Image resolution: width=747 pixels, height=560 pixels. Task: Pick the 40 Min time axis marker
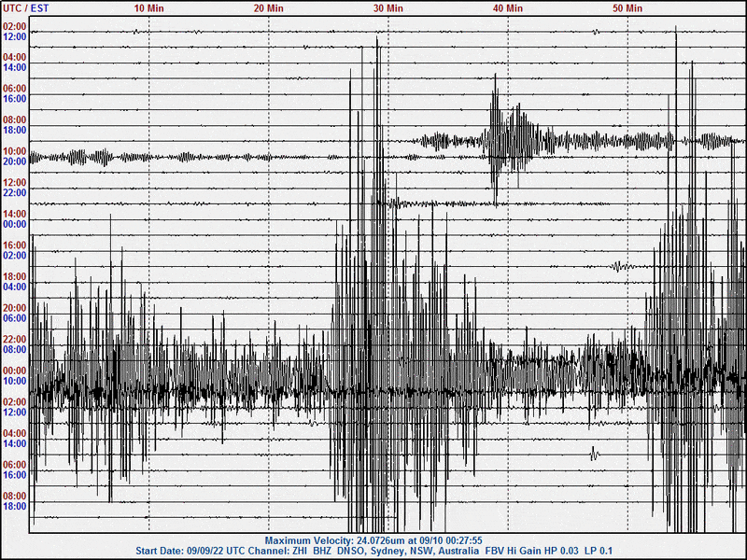coord(508,7)
